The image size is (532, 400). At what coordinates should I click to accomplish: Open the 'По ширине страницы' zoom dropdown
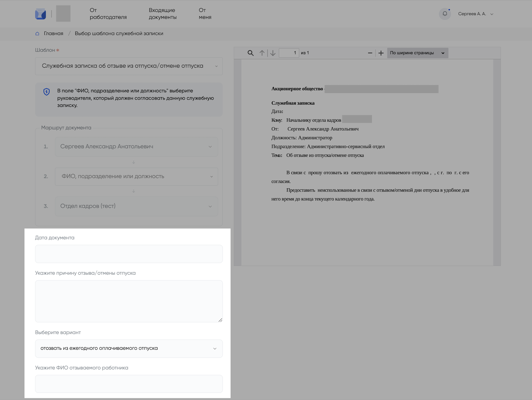(x=417, y=53)
